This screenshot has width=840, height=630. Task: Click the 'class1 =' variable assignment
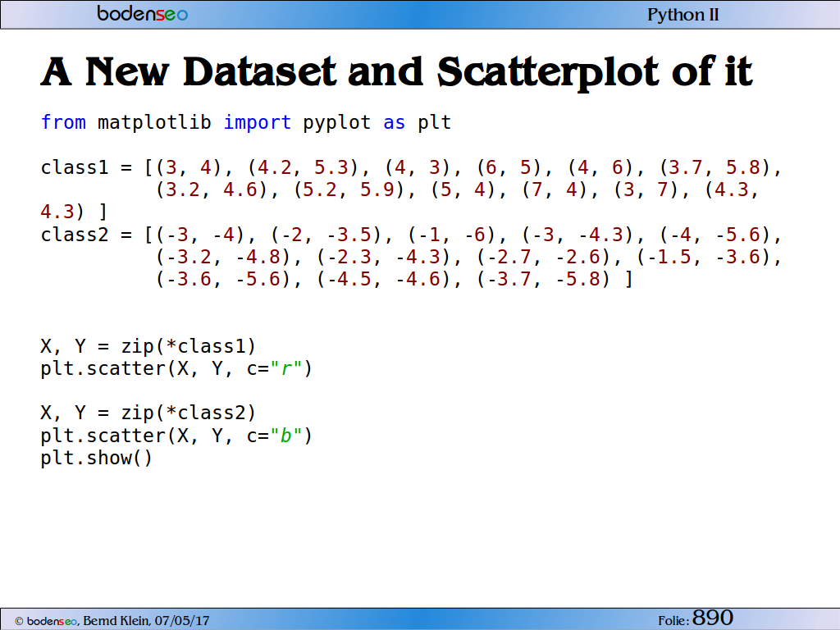pyautogui.click(x=86, y=167)
